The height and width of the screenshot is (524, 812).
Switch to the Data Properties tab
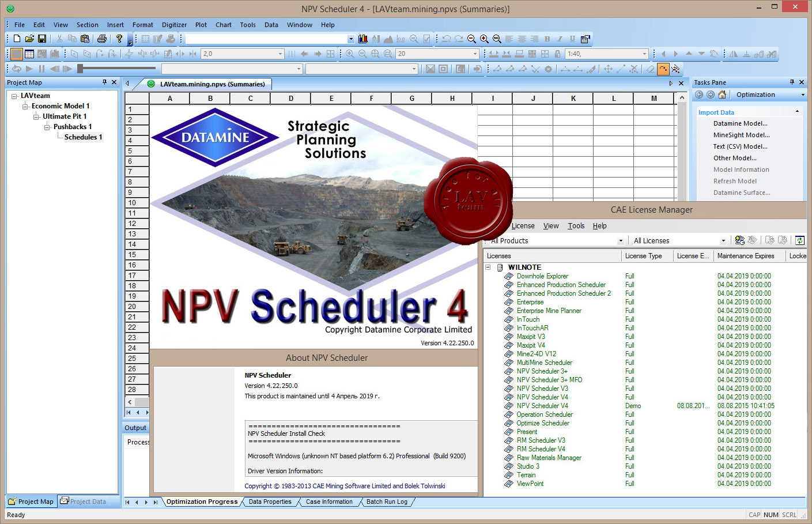point(270,502)
